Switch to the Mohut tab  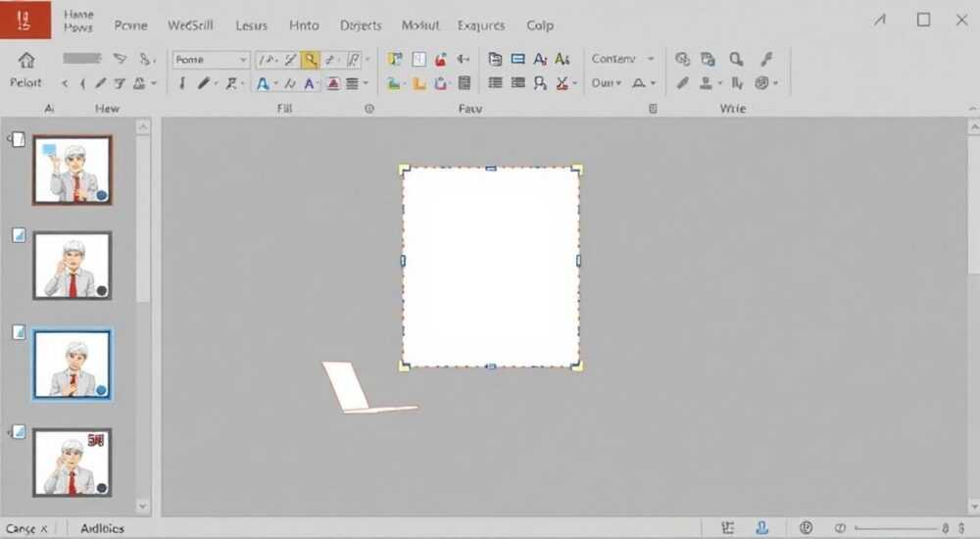(x=420, y=25)
